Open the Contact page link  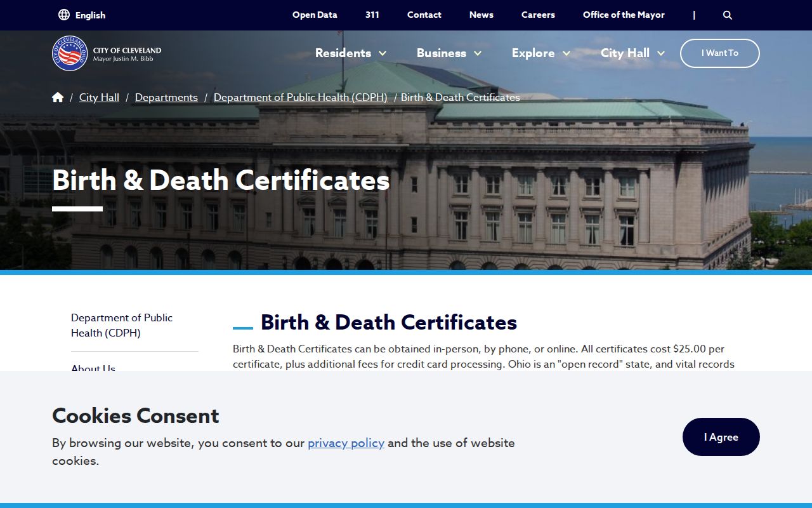pos(424,15)
